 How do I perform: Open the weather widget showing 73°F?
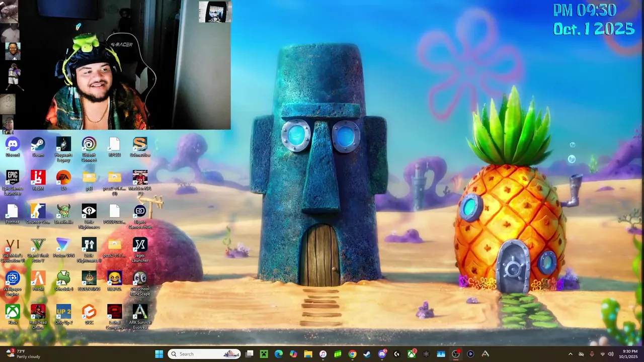coord(23,354)
